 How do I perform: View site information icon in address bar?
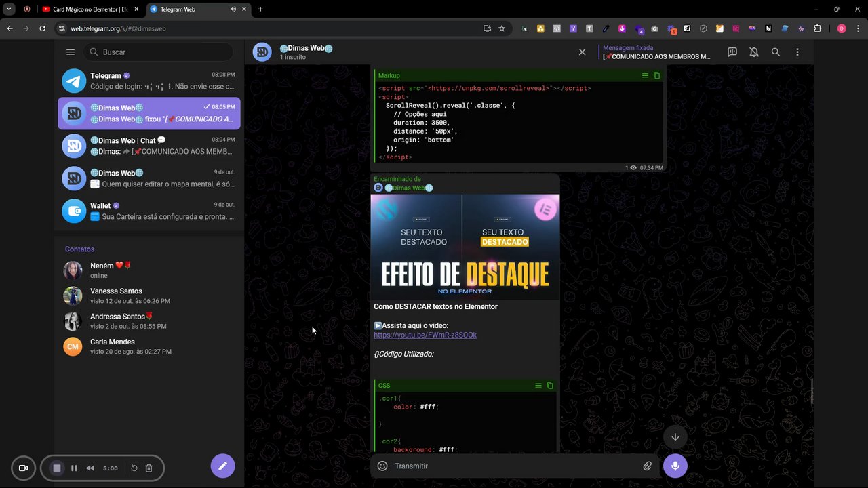coord(62,28)
